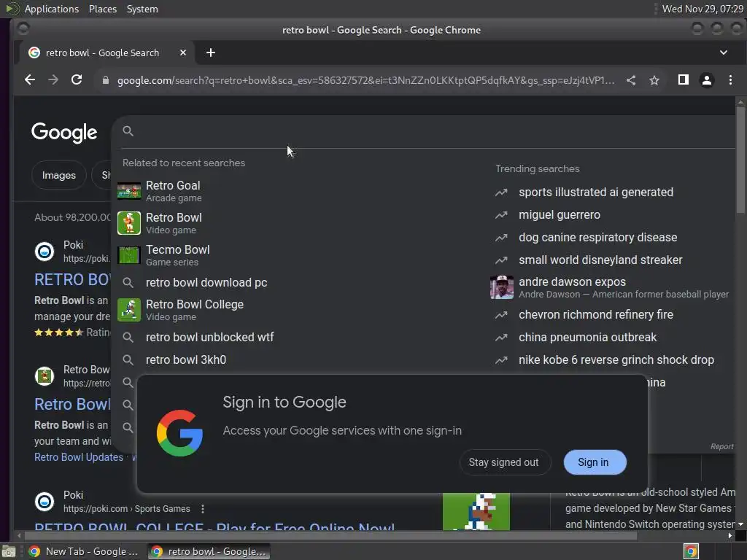Open the Applications menu
This screenshot has height=560, width=747.
point(52,9)
